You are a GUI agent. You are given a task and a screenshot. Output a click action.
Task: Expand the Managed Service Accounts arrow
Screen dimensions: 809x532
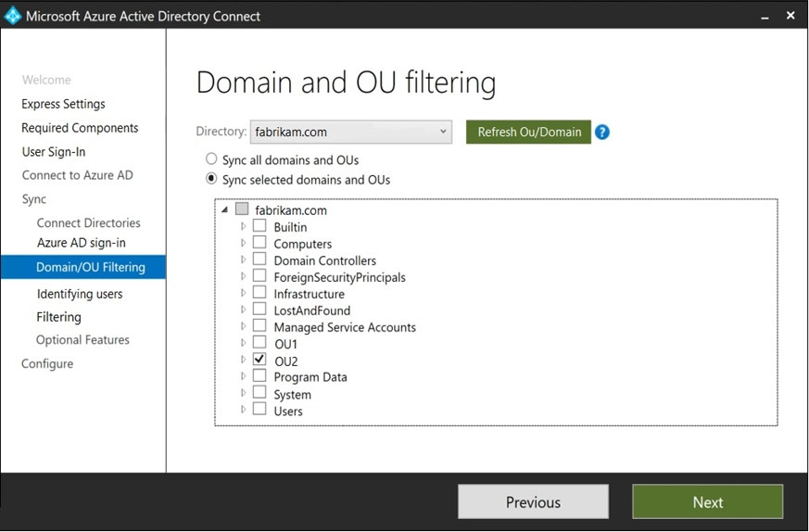(243, 326)
